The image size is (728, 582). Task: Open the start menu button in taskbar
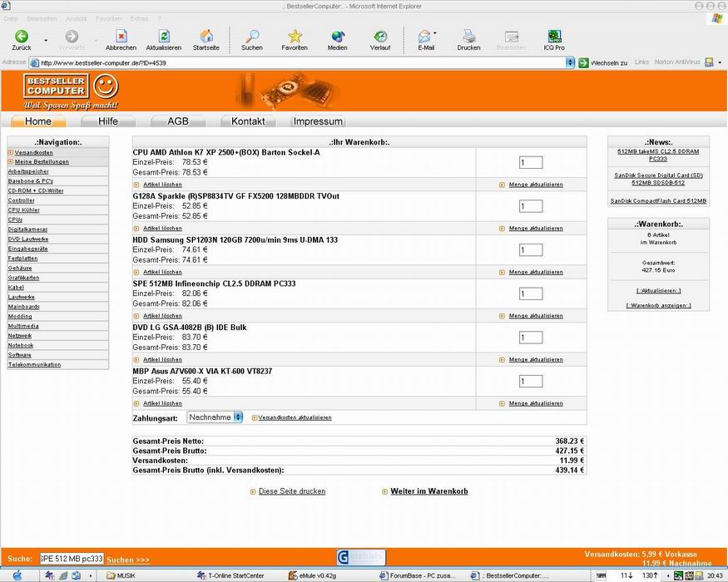pos(17,575)
